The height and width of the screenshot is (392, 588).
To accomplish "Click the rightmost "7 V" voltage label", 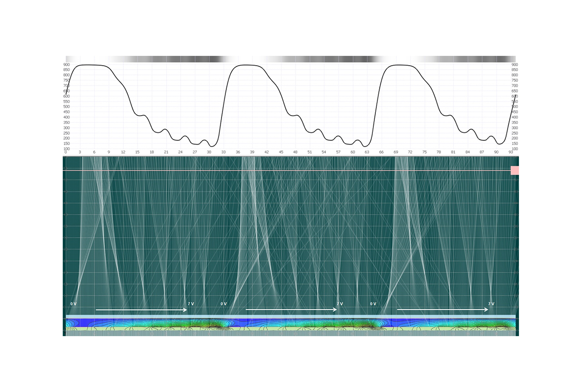I will coord(491,304).
